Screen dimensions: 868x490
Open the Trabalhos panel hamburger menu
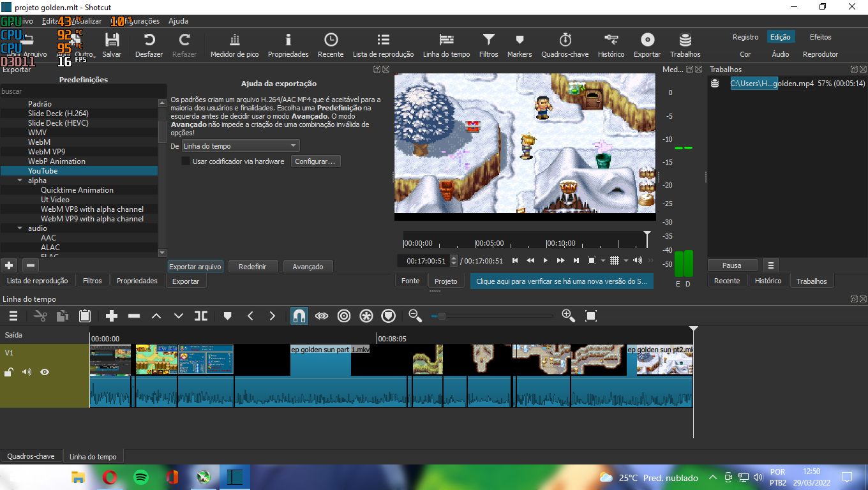[771, 265]
